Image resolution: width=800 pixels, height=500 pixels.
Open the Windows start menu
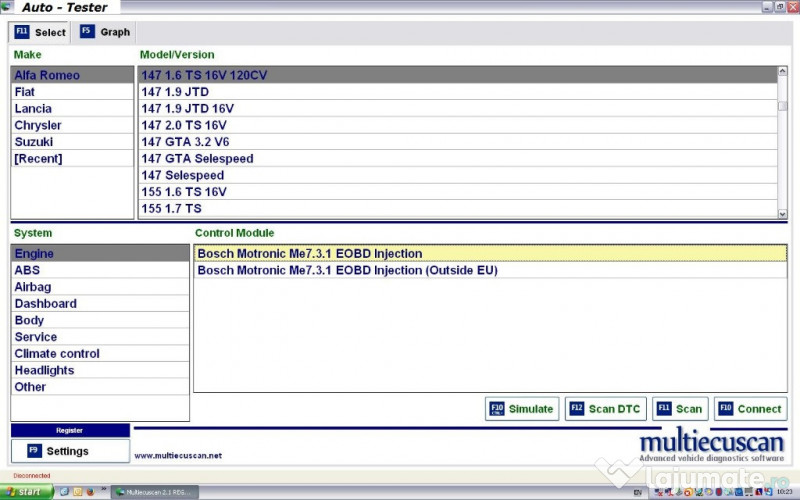click(27, 492)
